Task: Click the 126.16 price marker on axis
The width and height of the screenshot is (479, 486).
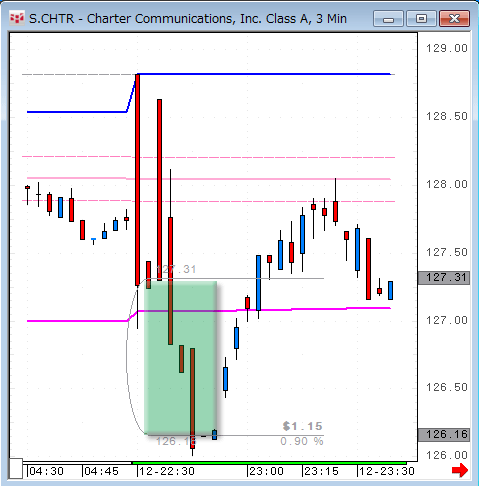Action: [444, 435]
